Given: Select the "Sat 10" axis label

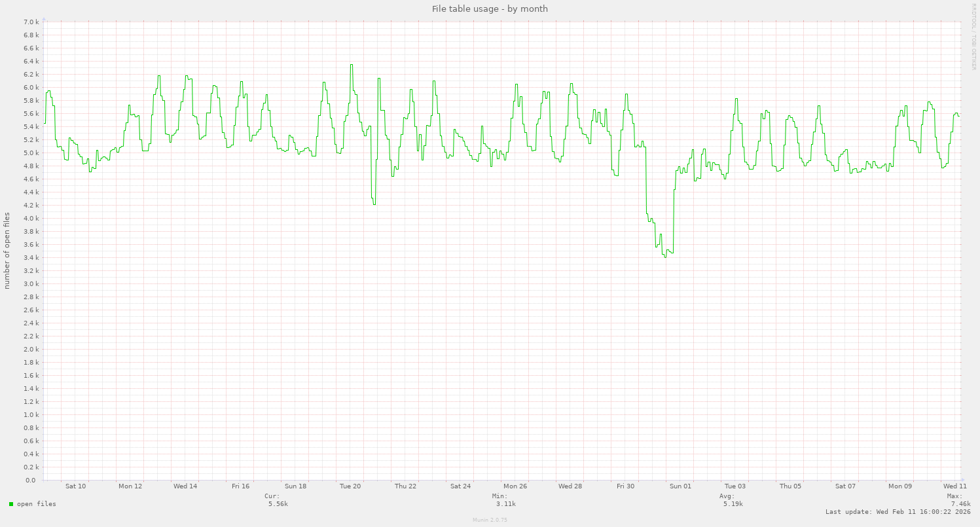Looking at the screenshot, I should click(x=75, y=486).
